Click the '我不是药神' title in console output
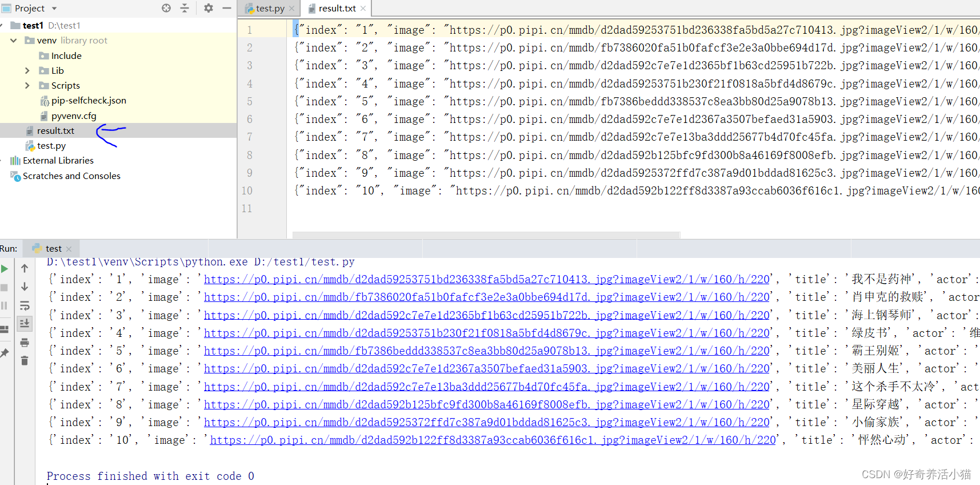The height and width of the screenshot is (485, 980). (883, 279)
